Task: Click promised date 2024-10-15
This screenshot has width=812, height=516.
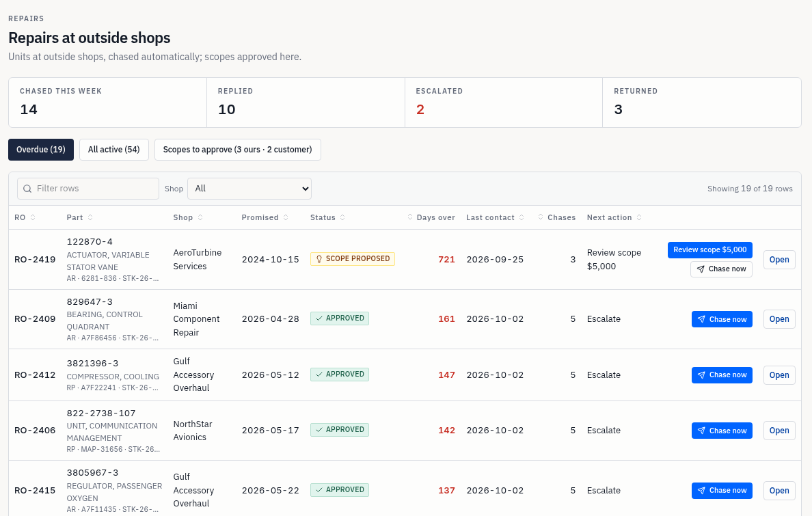Action: (270, 260)
